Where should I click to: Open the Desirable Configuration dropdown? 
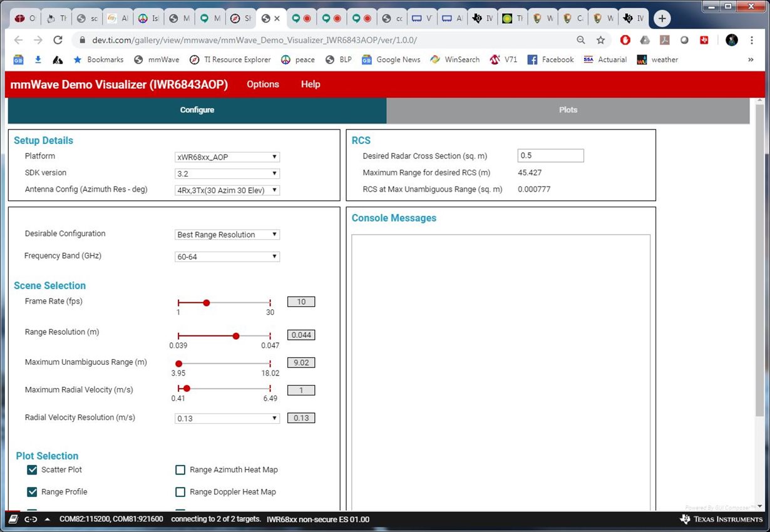click(x=227, y=235)
